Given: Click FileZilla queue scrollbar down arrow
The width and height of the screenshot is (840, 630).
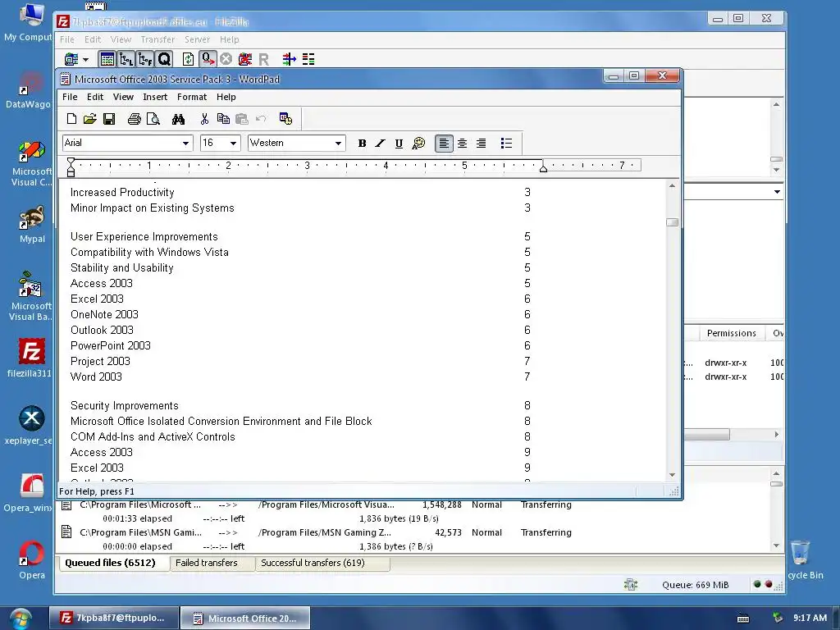Looking at the screenshot, I should click(x=776, y=546).
